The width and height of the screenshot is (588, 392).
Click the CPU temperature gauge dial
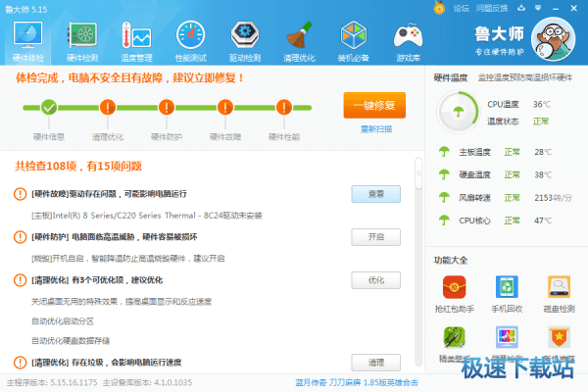[x=458, y=112]
